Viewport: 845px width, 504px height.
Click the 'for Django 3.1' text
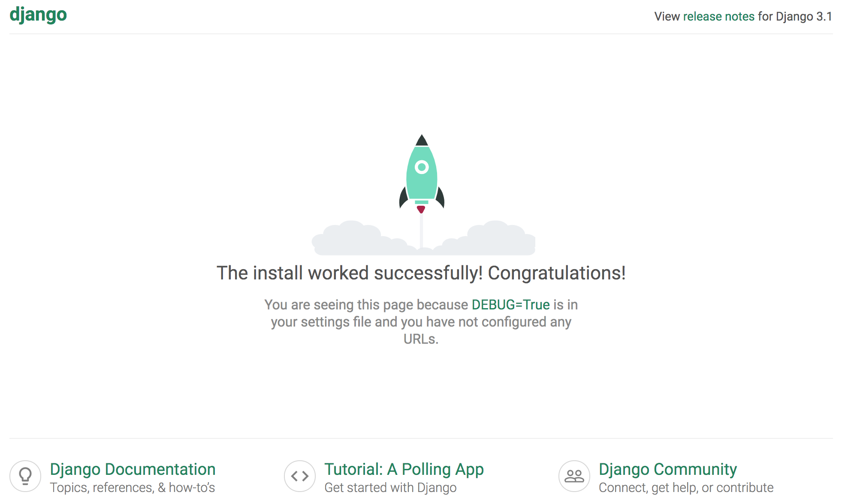[795, 16]
